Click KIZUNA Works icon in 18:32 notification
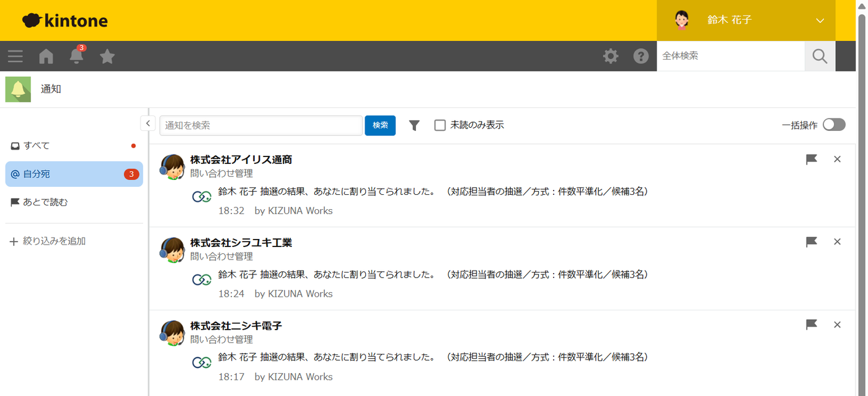 (x=201, y=197)
